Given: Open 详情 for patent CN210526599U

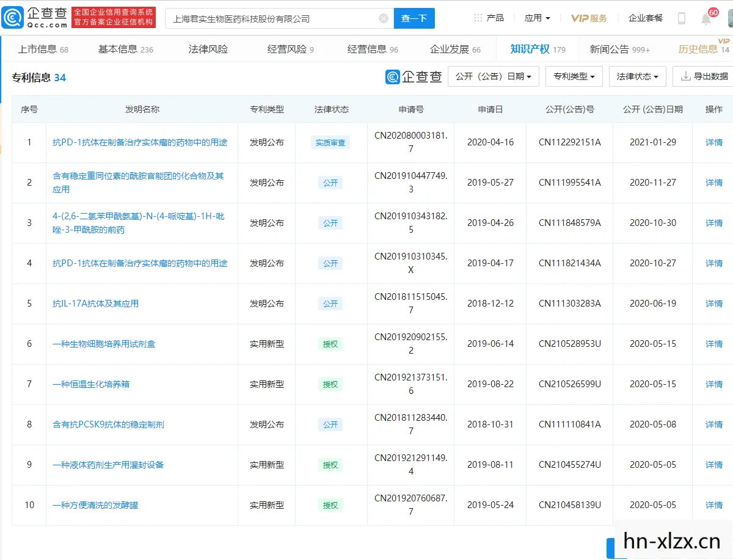Looking at the screenshot, I should pos(714,384).
